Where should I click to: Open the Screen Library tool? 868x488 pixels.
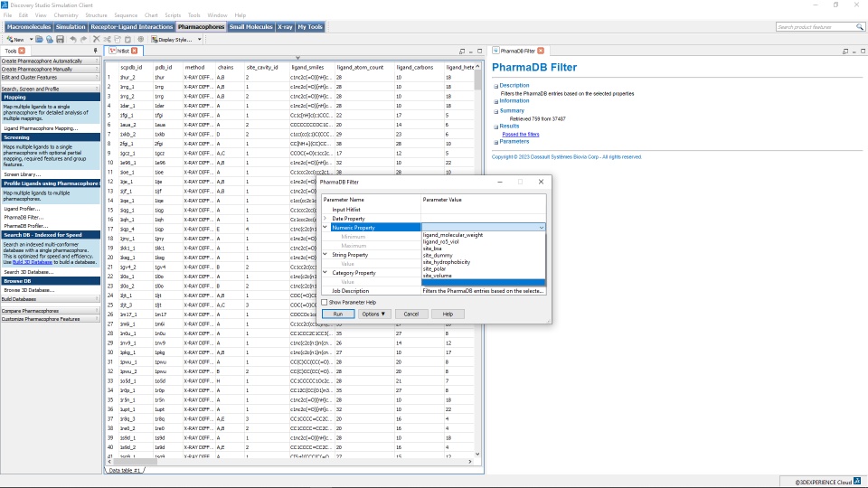click(22, 174)
